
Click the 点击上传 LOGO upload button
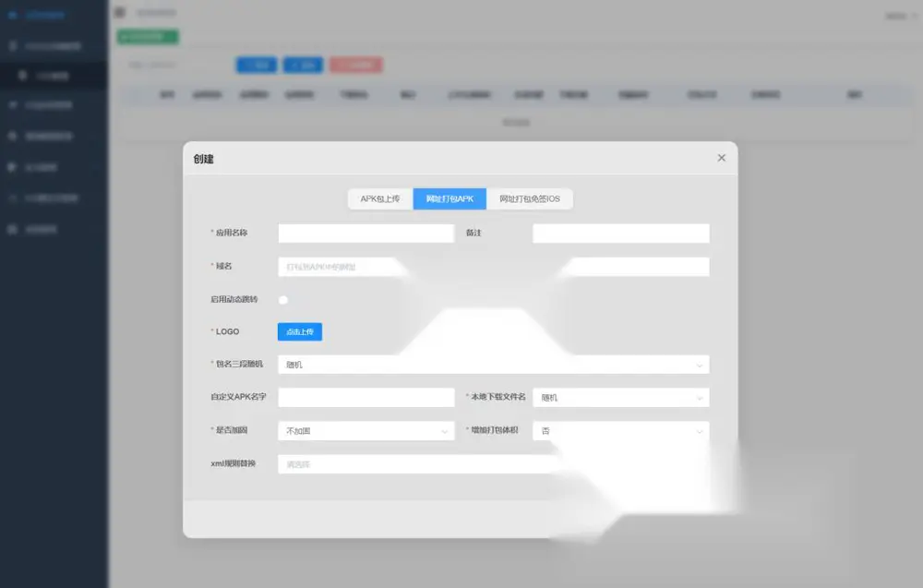point(300,332)
